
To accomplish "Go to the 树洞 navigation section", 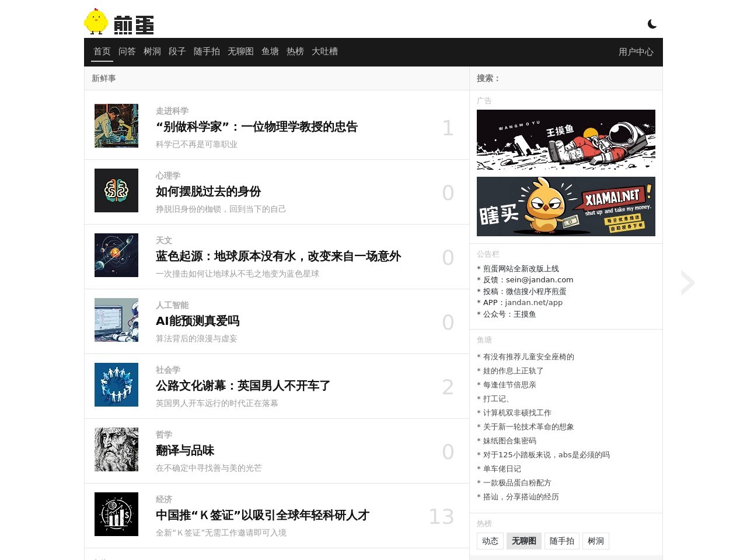I will coord(152,51).
